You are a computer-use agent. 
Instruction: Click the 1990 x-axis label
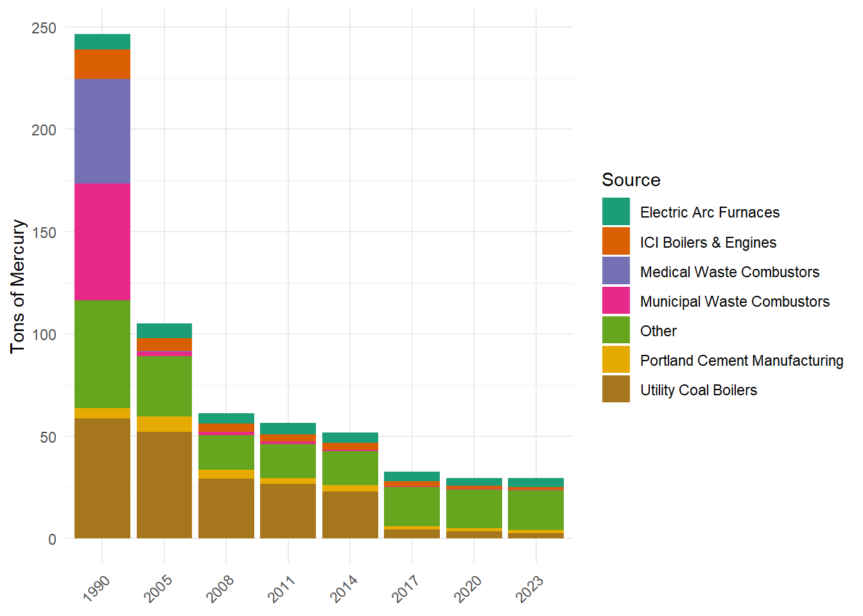click(x=96, y=588)
